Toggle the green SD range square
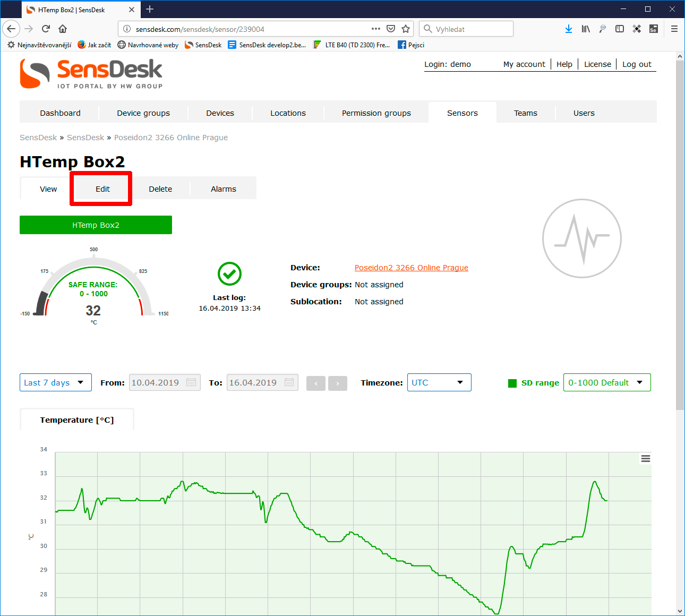This screenshot has height=616, width=685. 512,383
